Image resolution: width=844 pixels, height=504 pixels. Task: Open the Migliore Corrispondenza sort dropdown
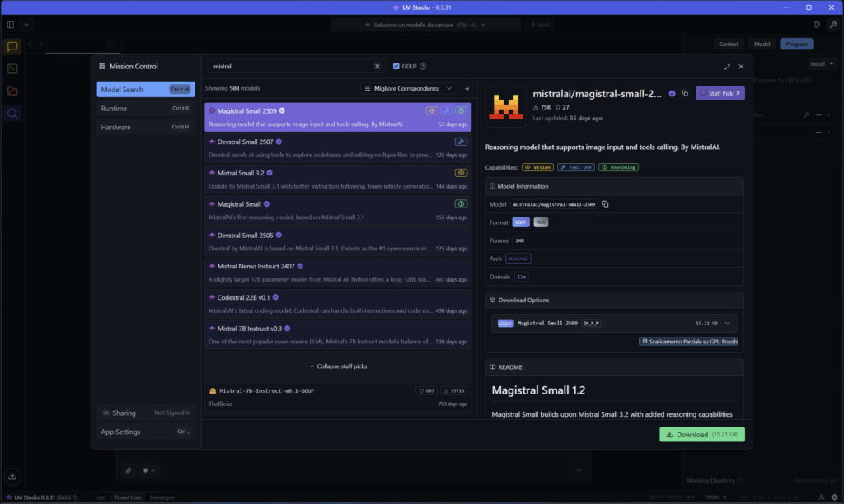(409, 88)
